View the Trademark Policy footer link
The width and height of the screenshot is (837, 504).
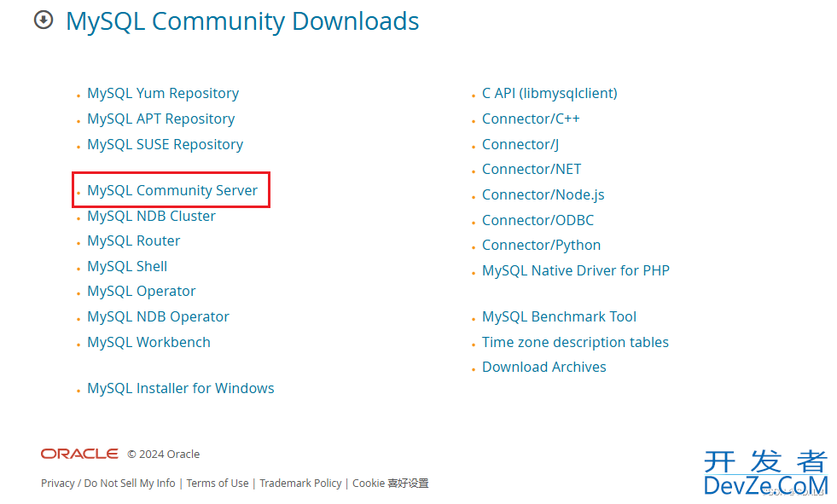[x=300, y=484]
